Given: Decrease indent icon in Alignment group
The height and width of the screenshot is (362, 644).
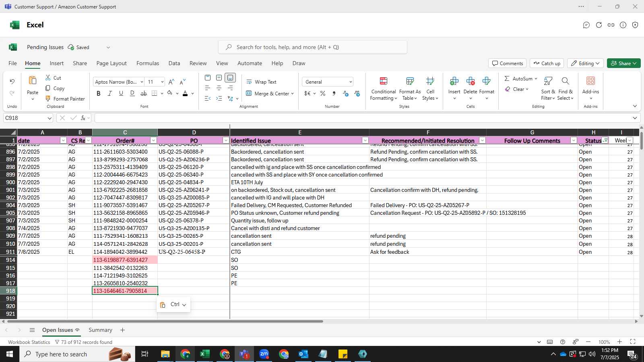Looking at the screenshot, I should [x=208, y=99].
